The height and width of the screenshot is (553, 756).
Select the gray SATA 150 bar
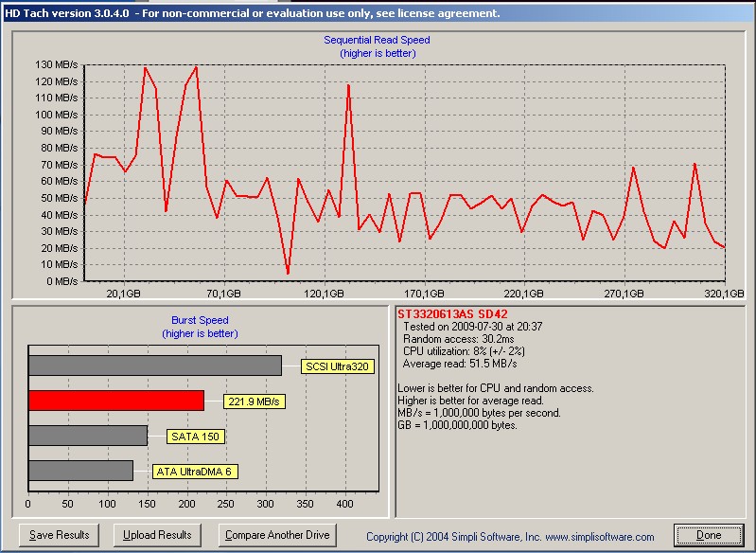87,436
